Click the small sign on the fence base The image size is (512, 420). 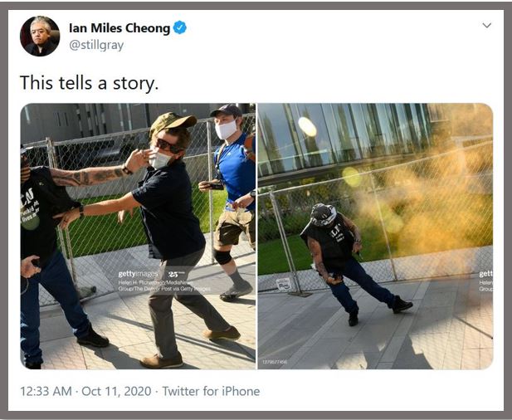pos(284,284)
